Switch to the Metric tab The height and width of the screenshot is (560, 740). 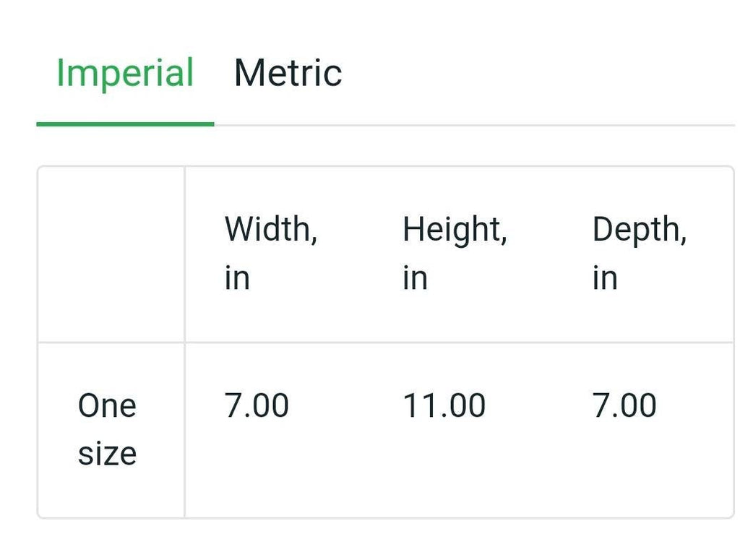(288, 73)
